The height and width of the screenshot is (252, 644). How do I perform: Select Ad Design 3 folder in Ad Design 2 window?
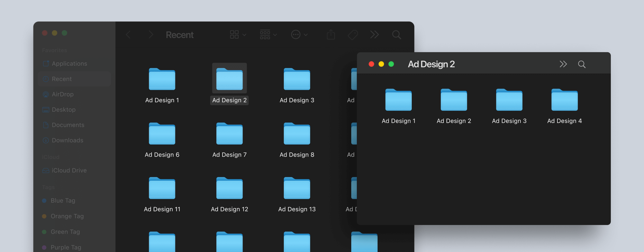click(x=509, y=100)
